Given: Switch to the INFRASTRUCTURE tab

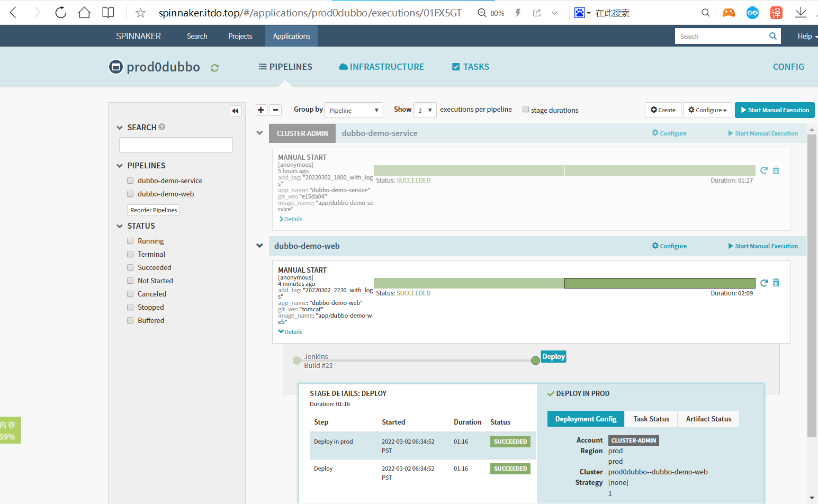Looking at the screenshot, I should point(382,67).
